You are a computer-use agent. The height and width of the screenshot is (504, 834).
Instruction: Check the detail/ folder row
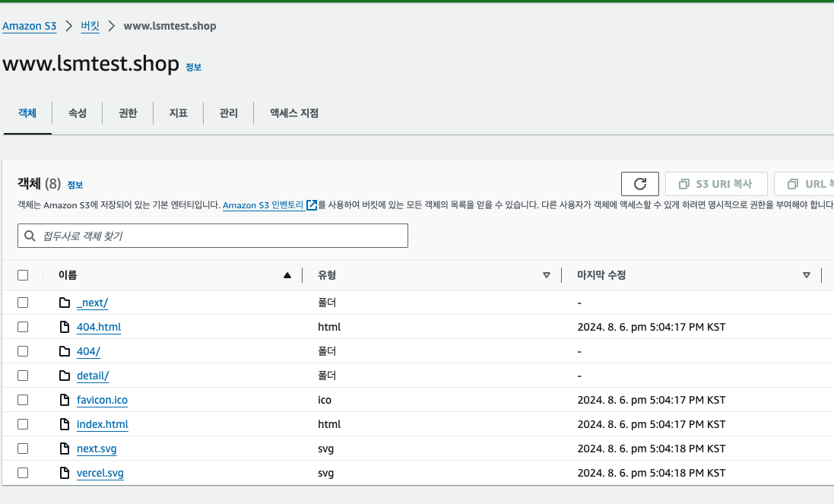click(x=23, y=376)
